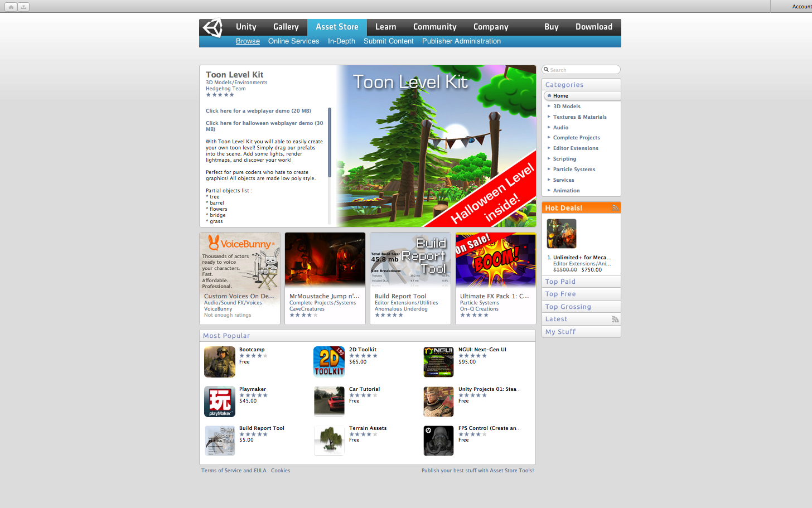Open the Community nav tab
Screen dimensions: 812x508
pyautogui.click(x=435, y=27)
